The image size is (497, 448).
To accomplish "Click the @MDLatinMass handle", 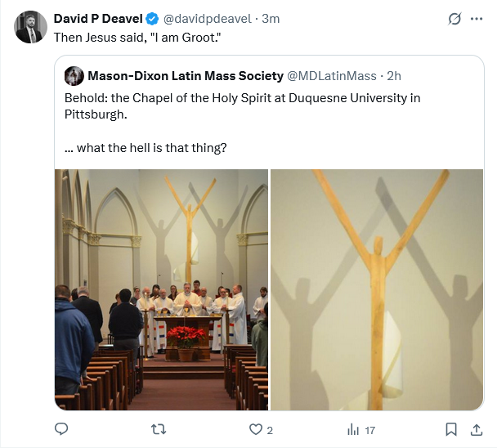I will [x=331, y=76].
